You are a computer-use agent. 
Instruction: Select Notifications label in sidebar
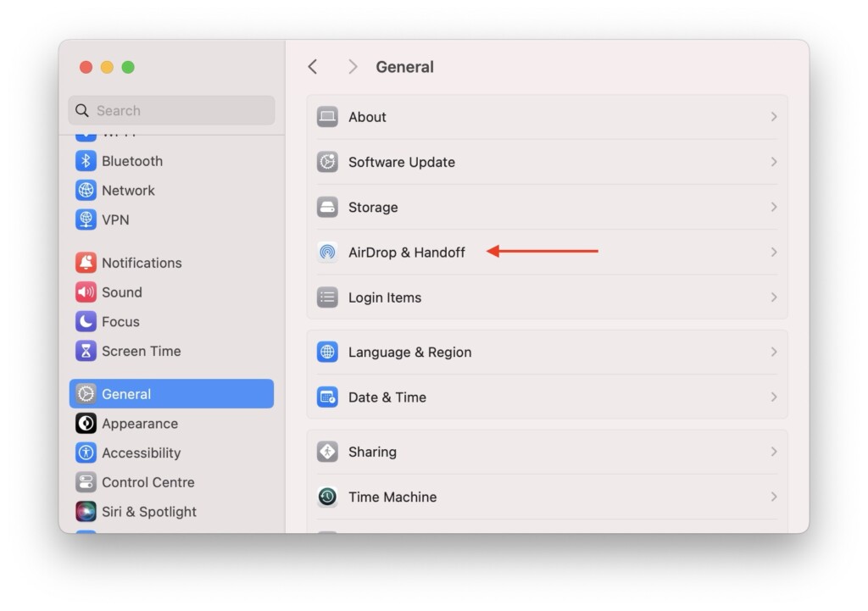pos(142,263)
